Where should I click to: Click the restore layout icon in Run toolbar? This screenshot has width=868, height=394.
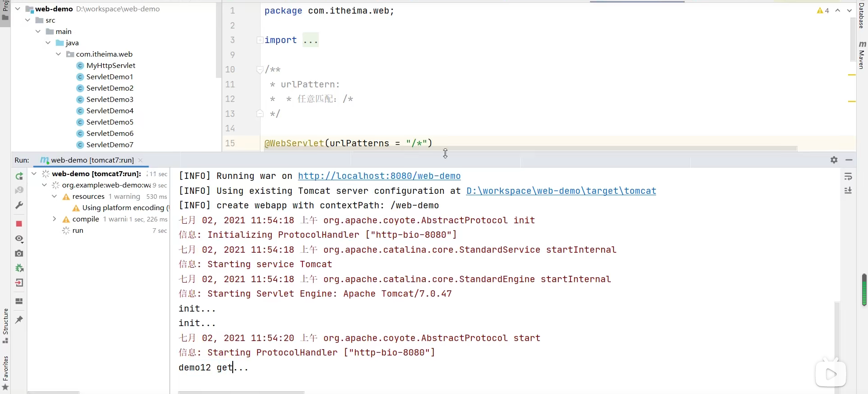coord(19,301)
